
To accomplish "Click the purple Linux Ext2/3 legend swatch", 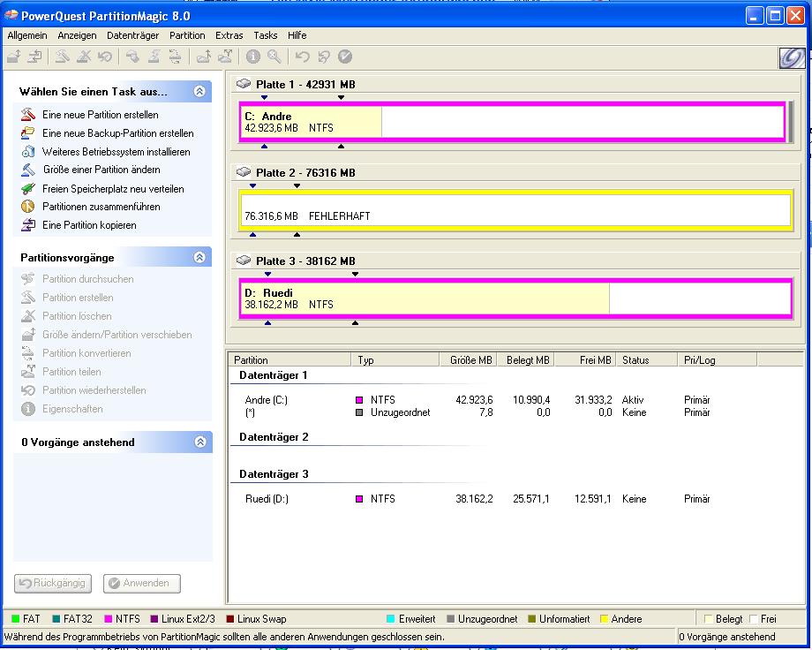I will 154,619.
